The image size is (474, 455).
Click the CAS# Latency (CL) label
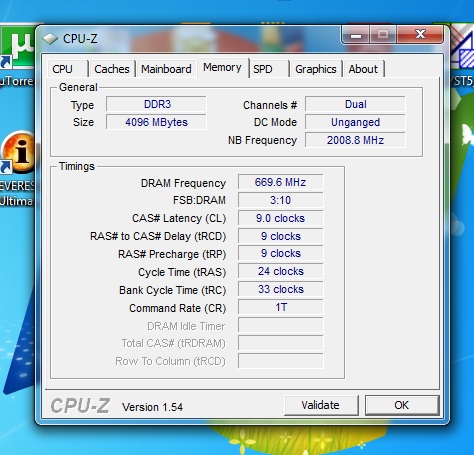(179, 219)
